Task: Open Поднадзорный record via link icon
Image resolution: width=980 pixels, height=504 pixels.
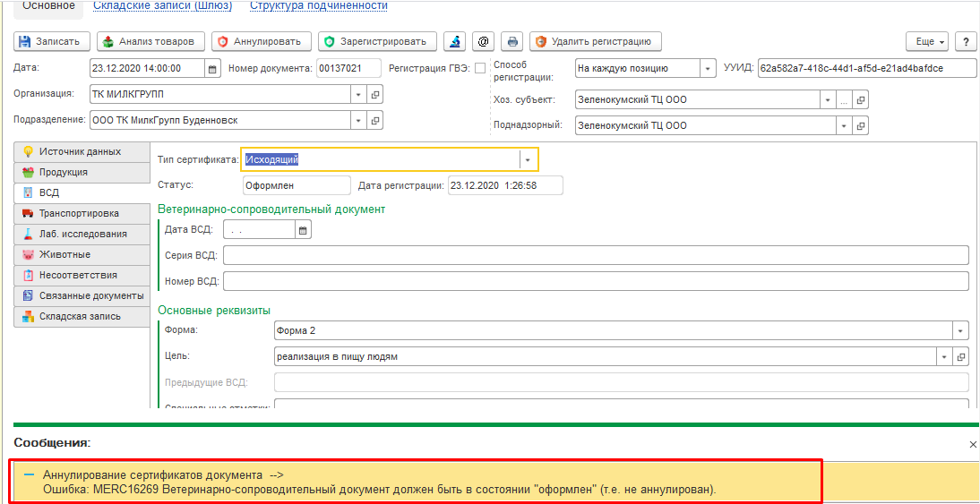Action: coord(860,125)
